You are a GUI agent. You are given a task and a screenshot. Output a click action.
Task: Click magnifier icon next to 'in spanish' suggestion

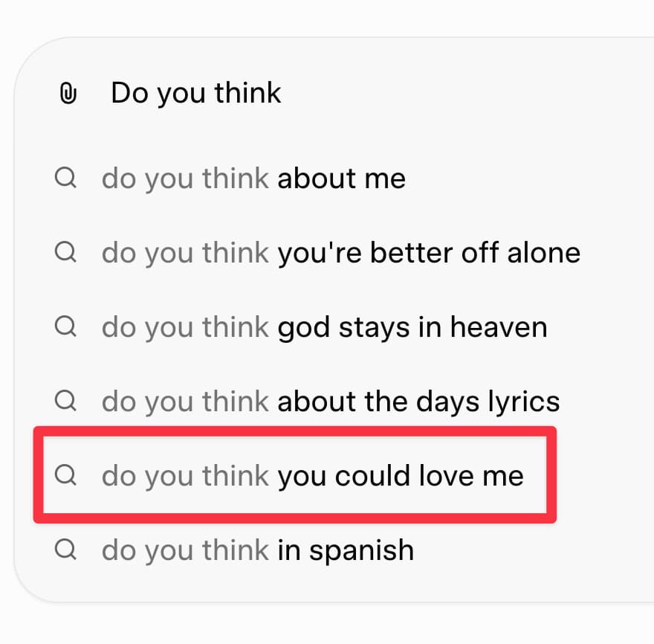click(66, 550)
